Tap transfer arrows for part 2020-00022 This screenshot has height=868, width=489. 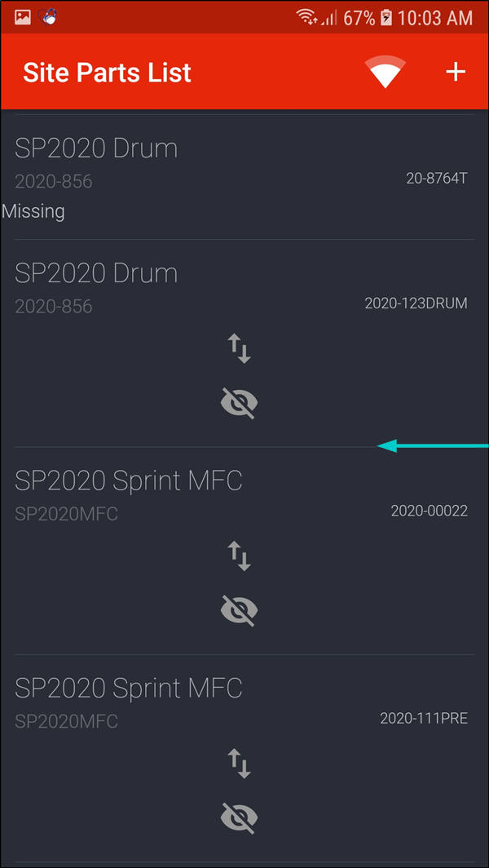[x=239, y=557]
